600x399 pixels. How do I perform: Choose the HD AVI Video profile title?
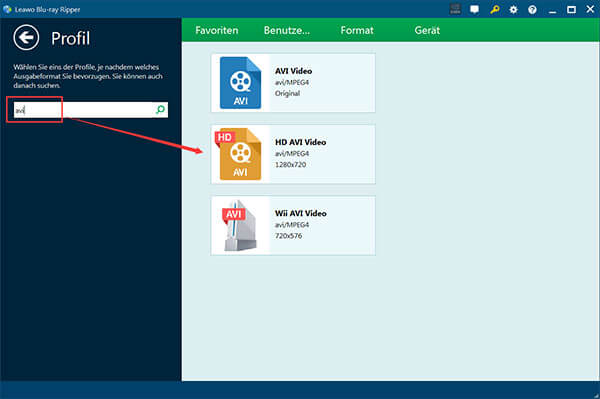(300, 142)
